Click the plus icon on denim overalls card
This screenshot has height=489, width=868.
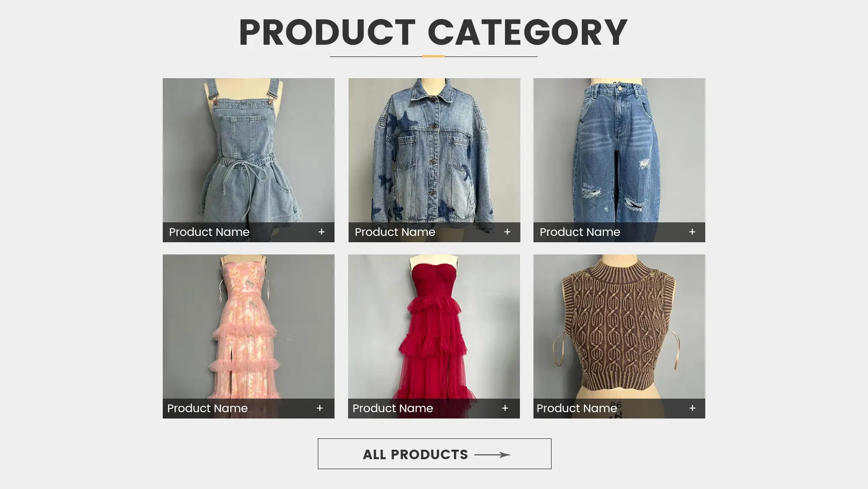tap(321, 232)
